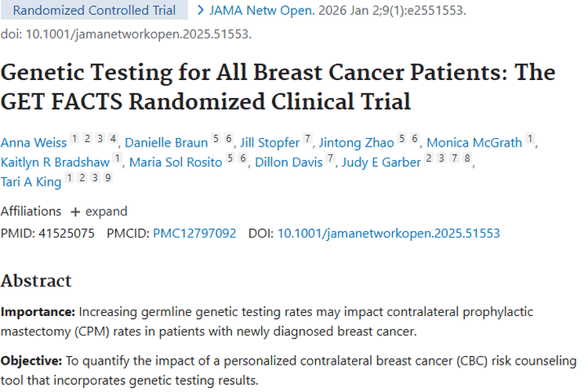Open Maria Sol Rosito author link

click(x=176, y=162)
